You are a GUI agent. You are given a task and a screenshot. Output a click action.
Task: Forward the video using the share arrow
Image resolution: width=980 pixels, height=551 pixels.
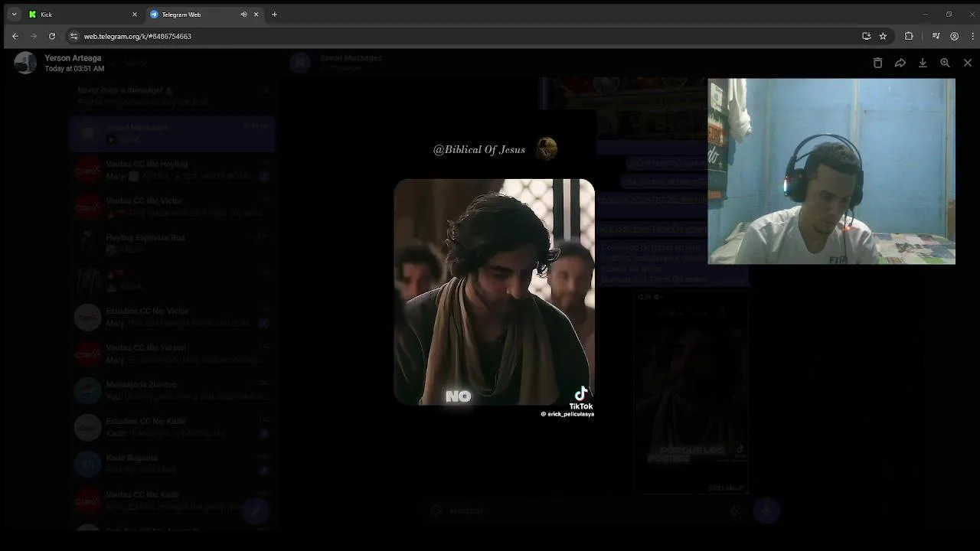click(x=900, y=63)
